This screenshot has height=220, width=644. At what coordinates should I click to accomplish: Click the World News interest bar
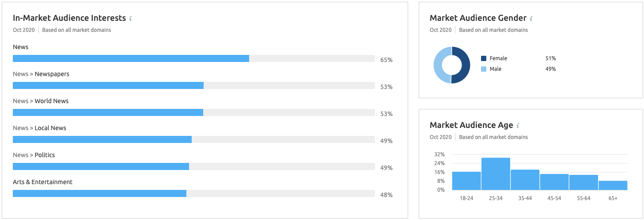coord(108,112)
